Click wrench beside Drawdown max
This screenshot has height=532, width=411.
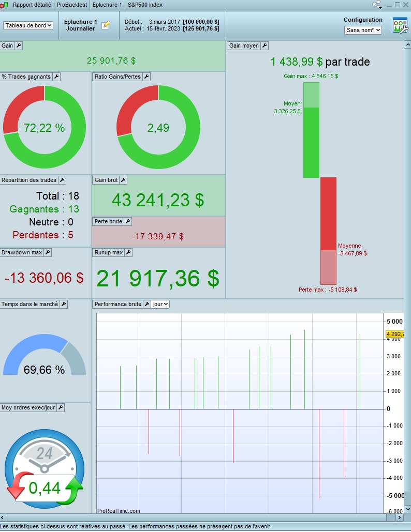(x=48, y=252)
